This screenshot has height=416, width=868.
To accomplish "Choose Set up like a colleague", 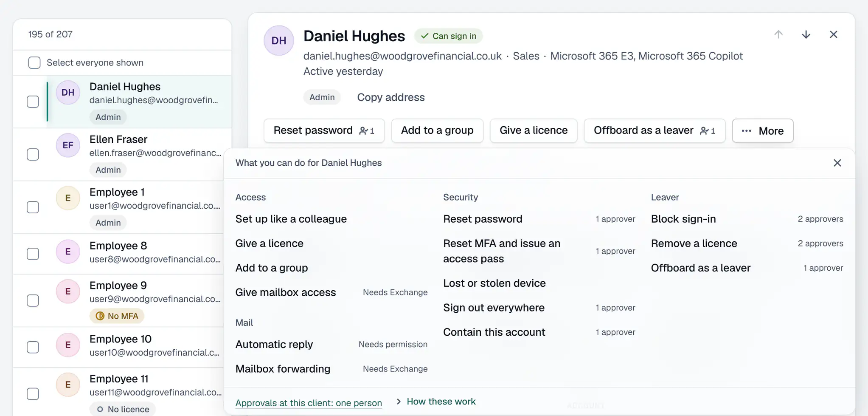I will [291, 219].
